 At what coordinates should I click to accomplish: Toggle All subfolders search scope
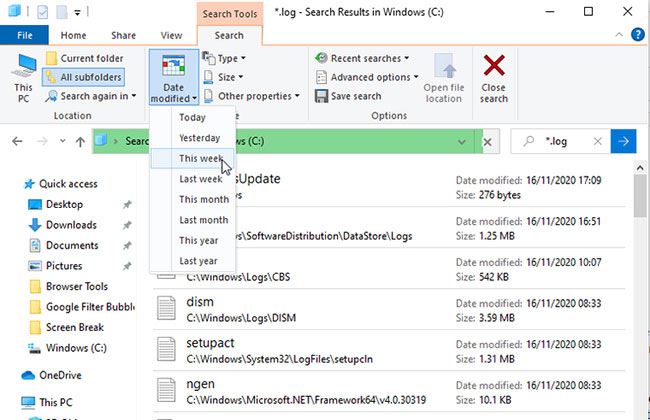point(84,77)
